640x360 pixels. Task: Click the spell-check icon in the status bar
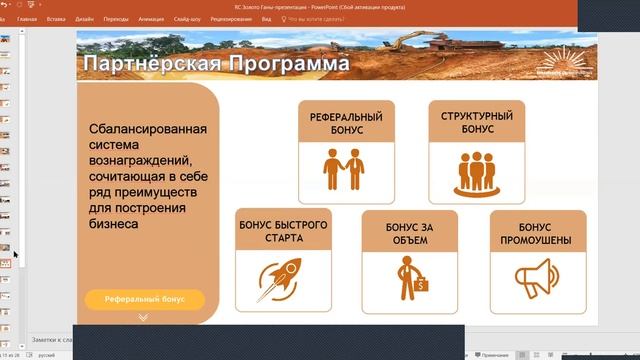click(x=29, y=356)
